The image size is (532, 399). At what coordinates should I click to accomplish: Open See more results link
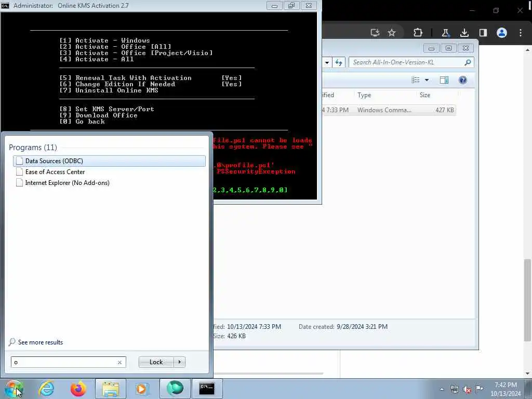[x=41, y=342]
